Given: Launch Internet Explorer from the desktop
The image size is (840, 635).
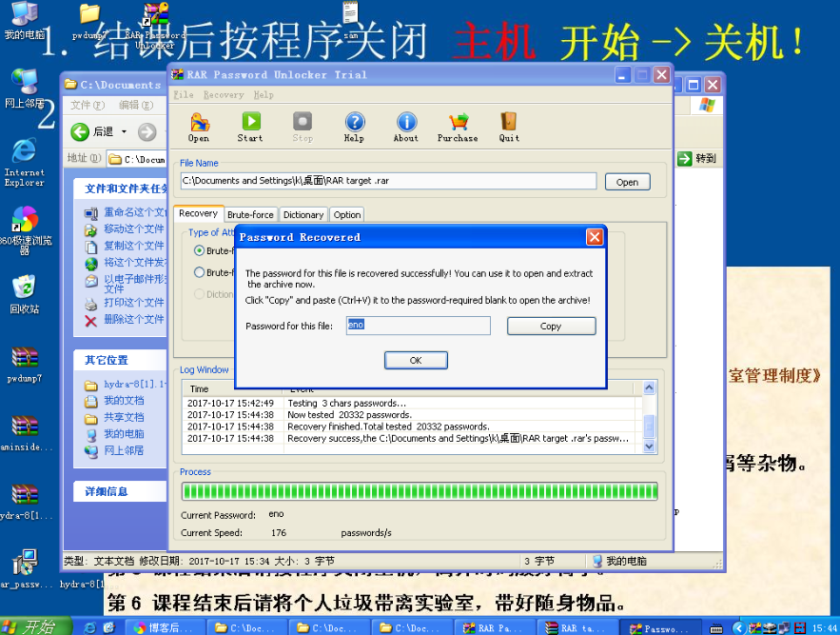Looking at the screenshot, I should coord(25,162).
